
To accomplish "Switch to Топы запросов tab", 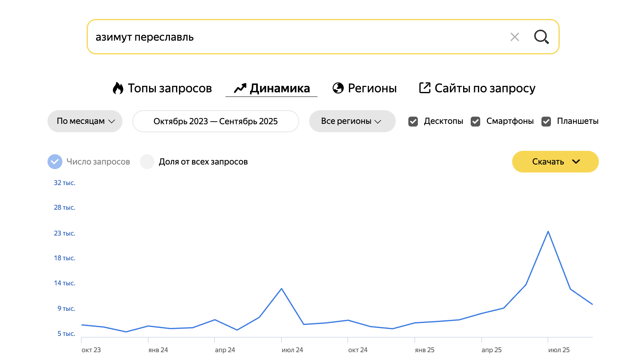I will (170, 88).
